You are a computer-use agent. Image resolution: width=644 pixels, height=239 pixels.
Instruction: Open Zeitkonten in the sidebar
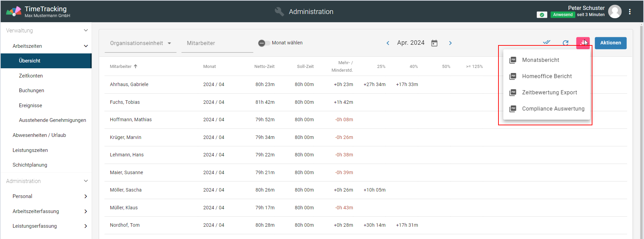coord(31,76)
